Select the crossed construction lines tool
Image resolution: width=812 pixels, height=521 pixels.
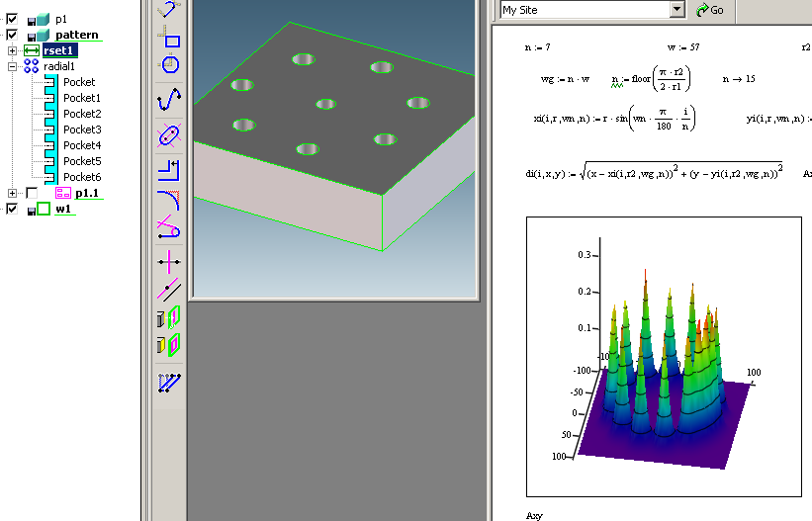tap(169, 262)
